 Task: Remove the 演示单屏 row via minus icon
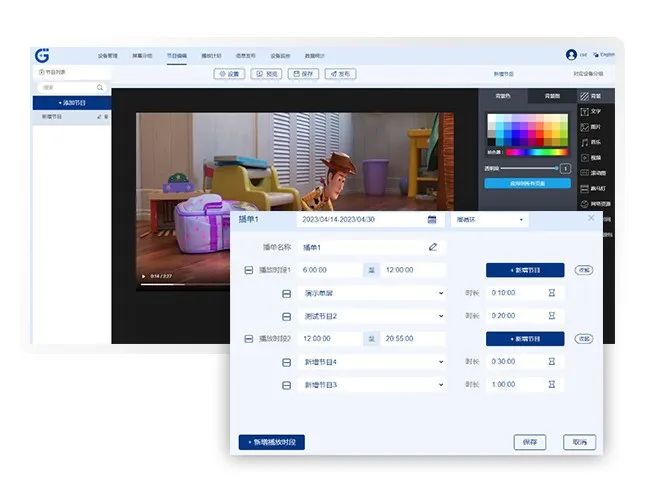(287, 294)
